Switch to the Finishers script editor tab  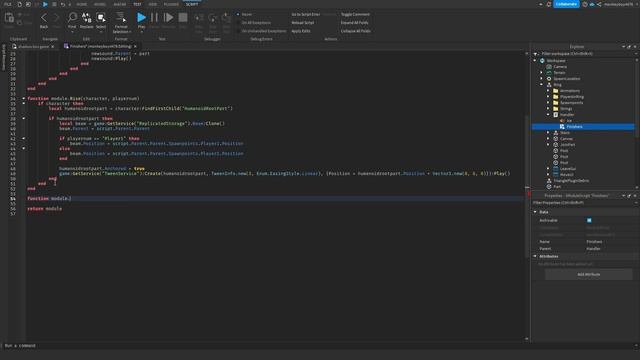(100, 47)
